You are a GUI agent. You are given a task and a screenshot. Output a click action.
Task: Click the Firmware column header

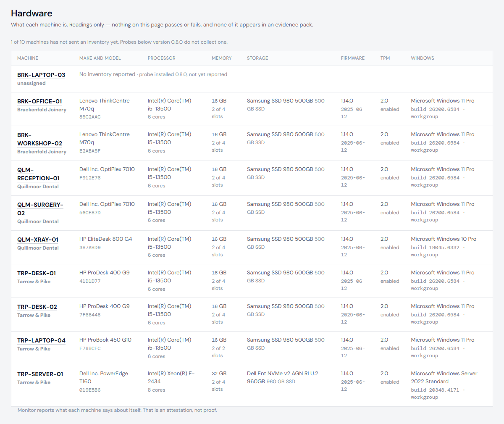point(353,58)
